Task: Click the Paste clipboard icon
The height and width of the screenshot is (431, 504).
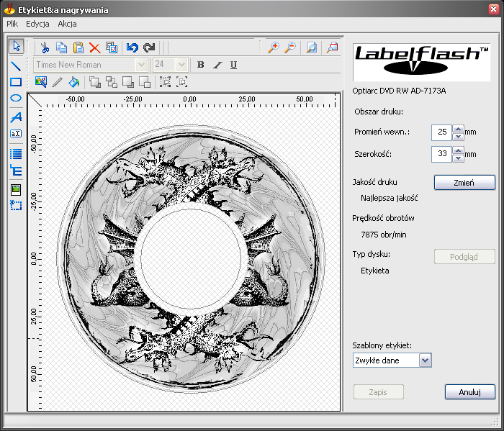Action: pyautogui.click(x=78, y=47)
